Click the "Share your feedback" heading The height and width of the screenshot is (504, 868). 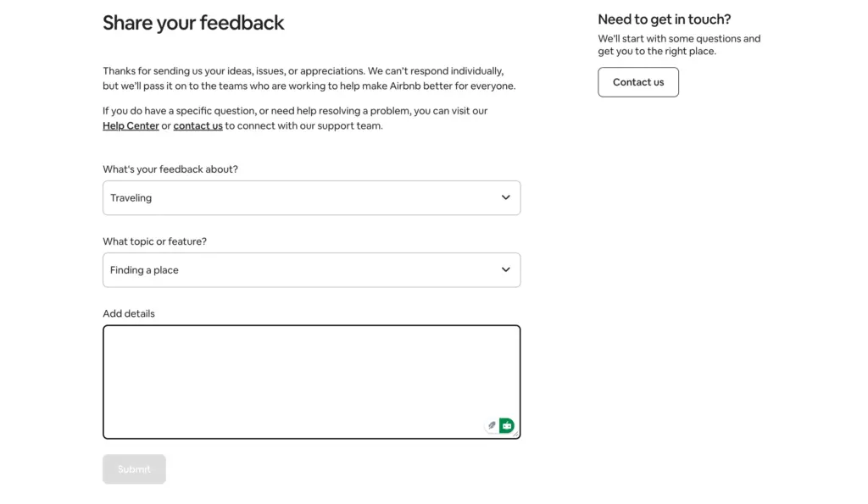(x=193, y=23)
